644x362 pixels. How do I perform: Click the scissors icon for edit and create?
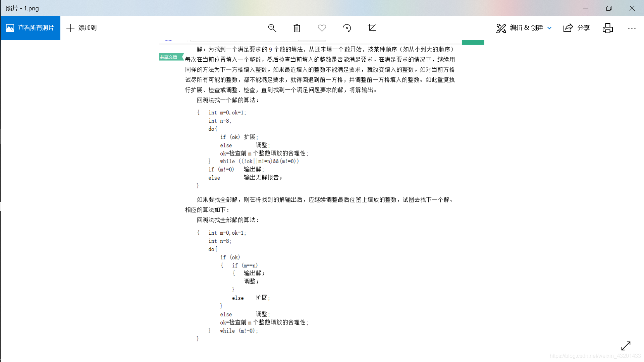click(x=501, y=28)
